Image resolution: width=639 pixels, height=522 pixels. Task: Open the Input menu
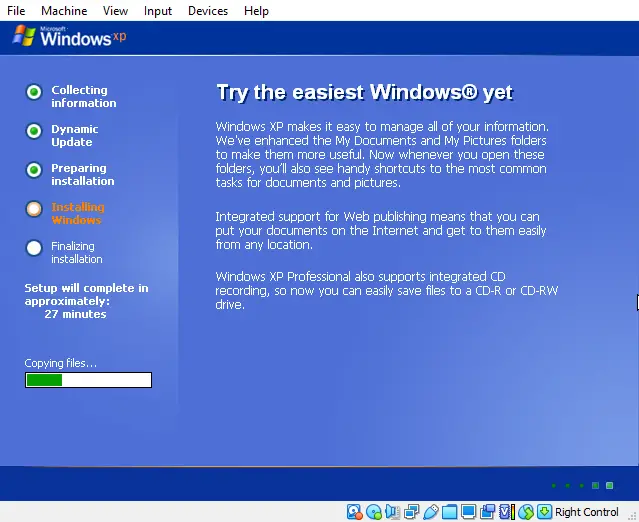158,11
